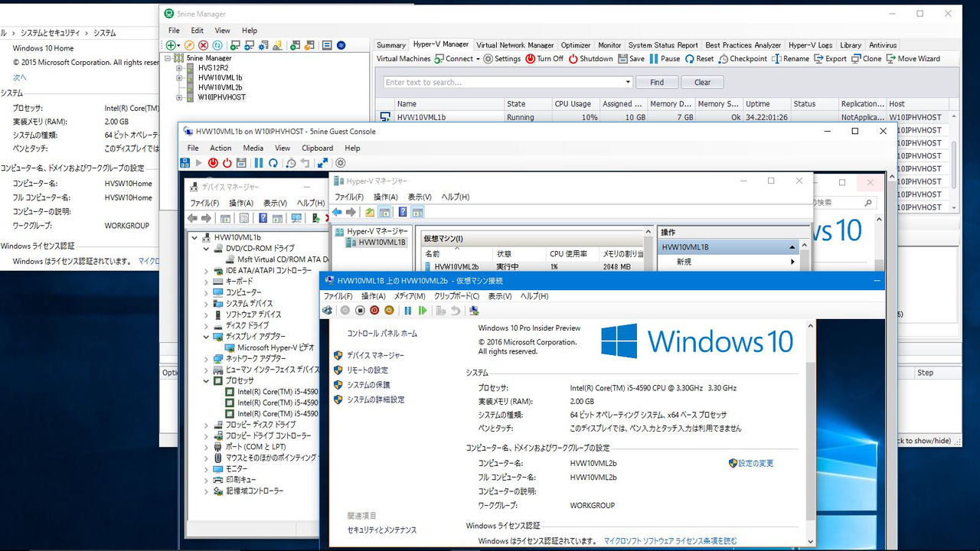Open the Connect dropdown arrow in 5nine toolbar
The height and width of the screenshot is (551, 980).
point(478,59)
